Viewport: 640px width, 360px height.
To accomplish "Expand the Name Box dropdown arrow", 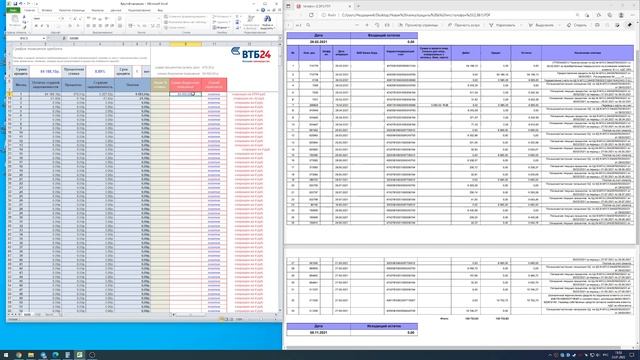I will [43, 38].
